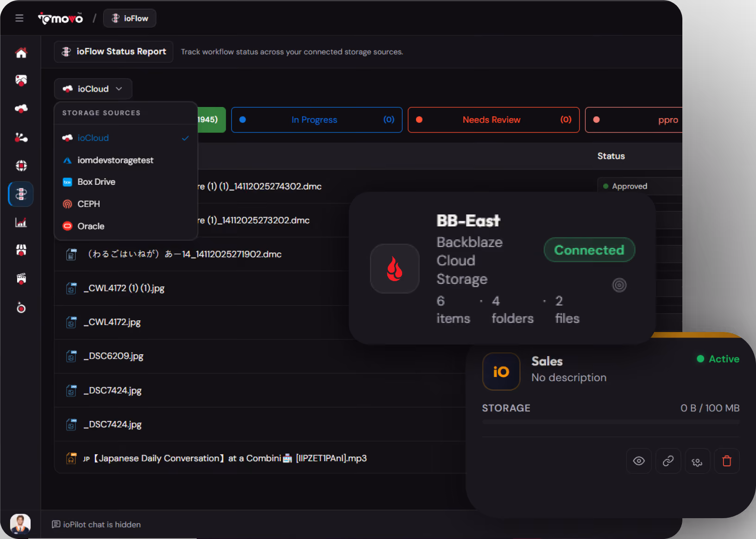This screenshot has height=539, width=756.
Task: Select ioCloud in storage sources
Action: point(126,138)
